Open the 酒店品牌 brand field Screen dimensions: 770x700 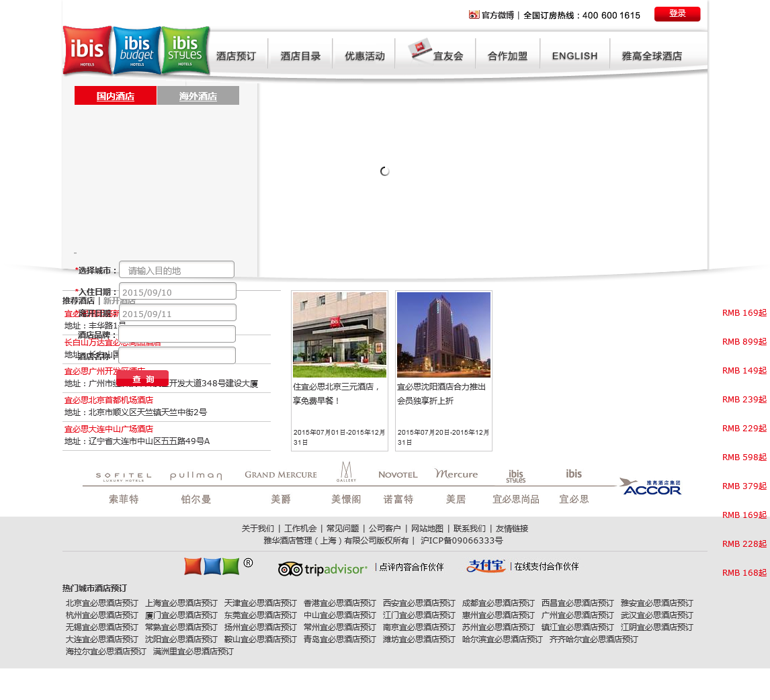(177, 334)
